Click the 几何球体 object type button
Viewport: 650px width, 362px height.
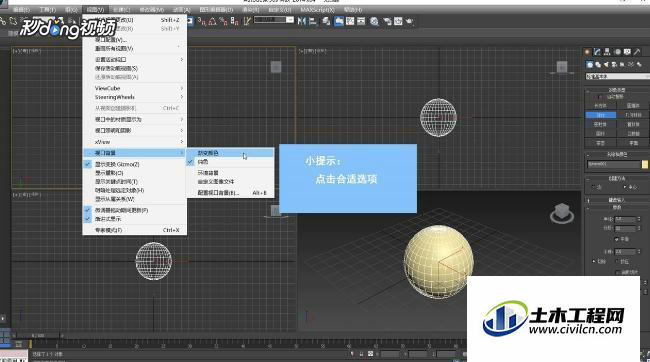point(633,115)
